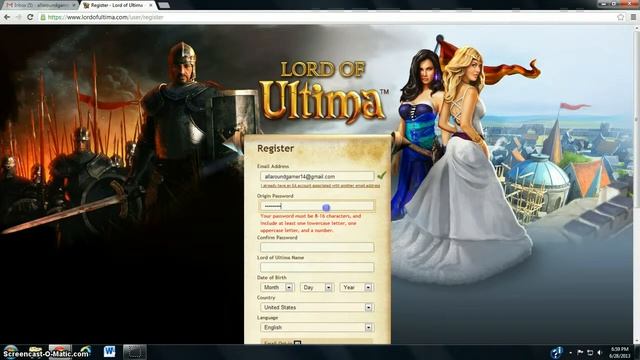The image size is (640, 360).
Task: Click the page vertical scrollbar
Action: [x=637, y=184]
